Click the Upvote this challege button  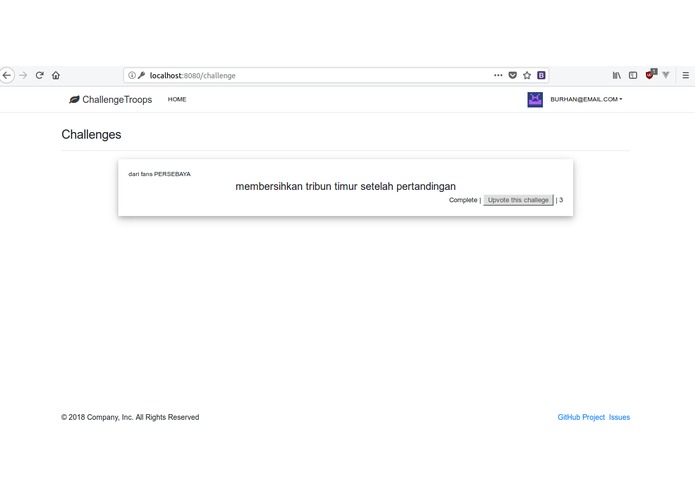(518, 200)
